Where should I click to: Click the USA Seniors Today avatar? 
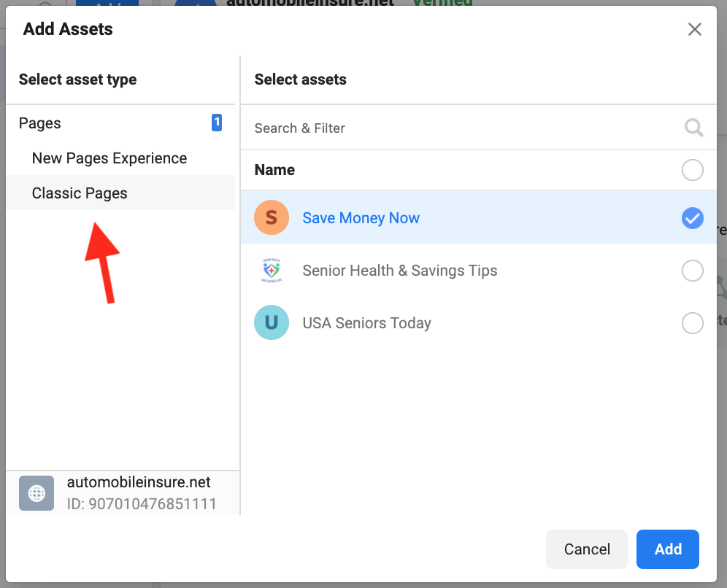click(272, 322)
